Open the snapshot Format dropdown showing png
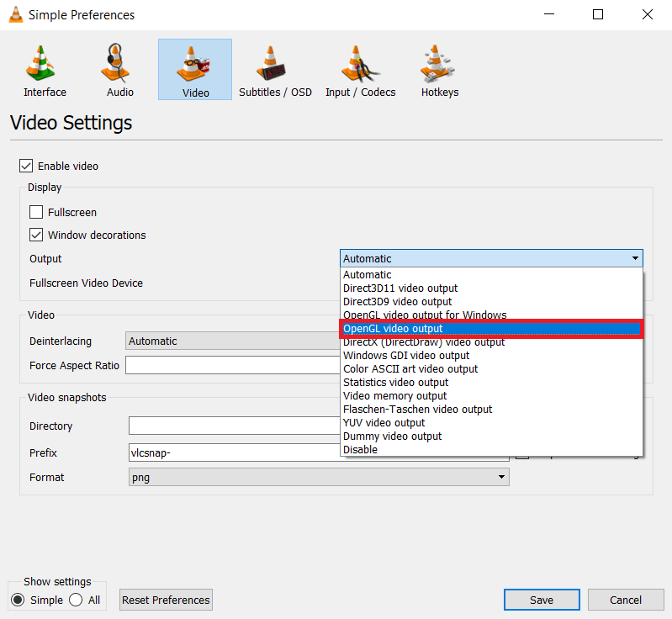The image size is (672, 619). coord(319,477)
